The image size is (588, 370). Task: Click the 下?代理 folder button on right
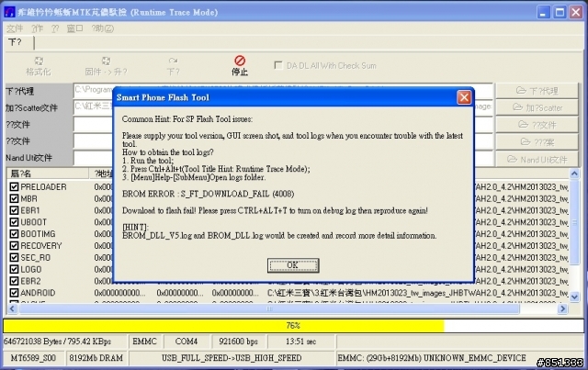(537, 91)
